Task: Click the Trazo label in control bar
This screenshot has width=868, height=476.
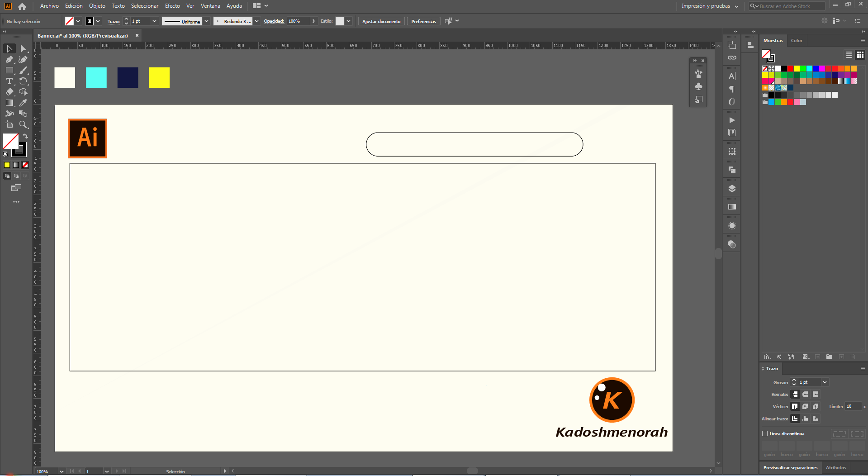Action: (x=114, y=21)
